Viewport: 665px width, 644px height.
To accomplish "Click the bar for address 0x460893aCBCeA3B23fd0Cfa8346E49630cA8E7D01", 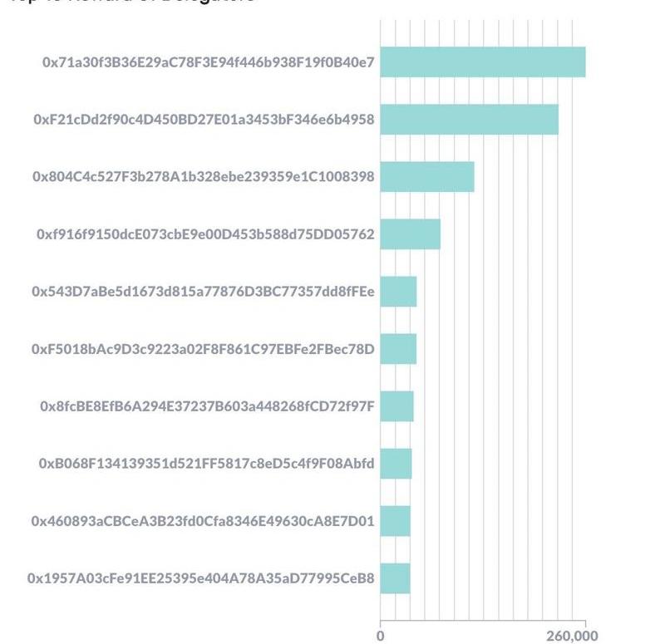I will (x=395, y=521).
